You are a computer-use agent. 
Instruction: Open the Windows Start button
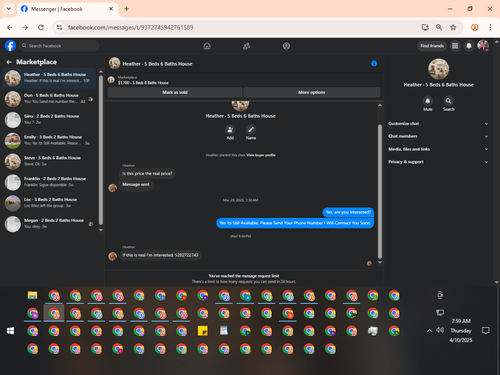tap(11, 331)
